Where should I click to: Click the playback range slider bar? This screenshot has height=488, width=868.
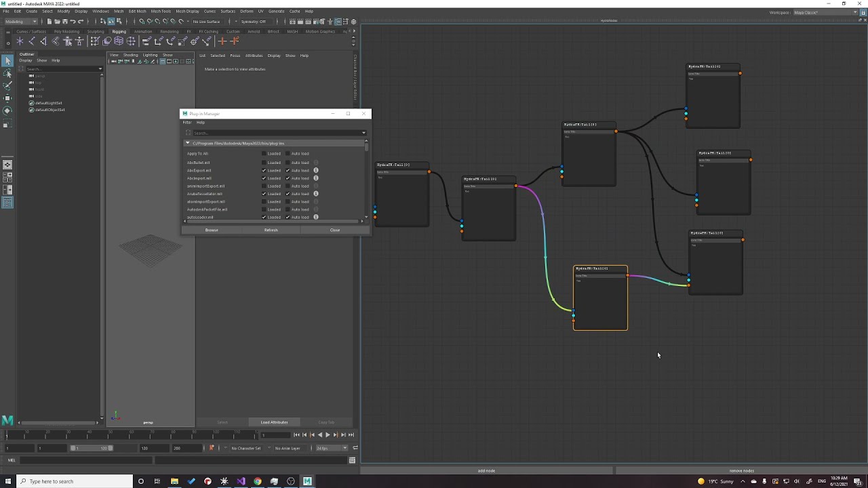[92, 448]
